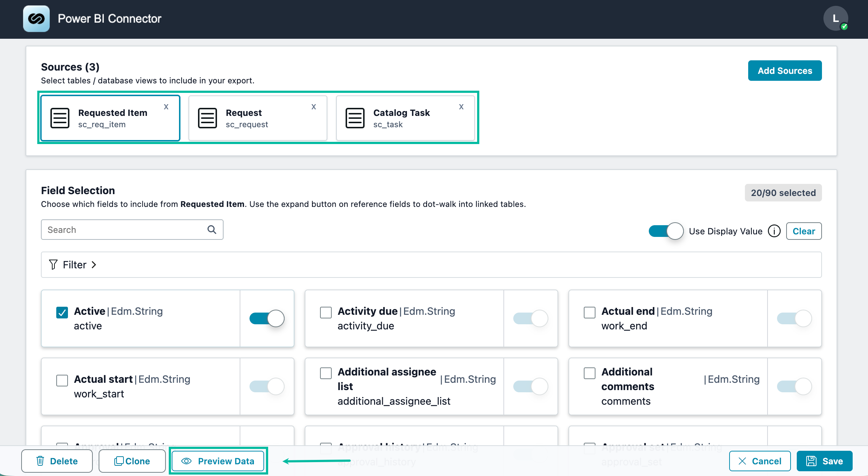868x476 pixels.
Task: Select the Catalog Task source tab
Action: click(x=406, y=118)
